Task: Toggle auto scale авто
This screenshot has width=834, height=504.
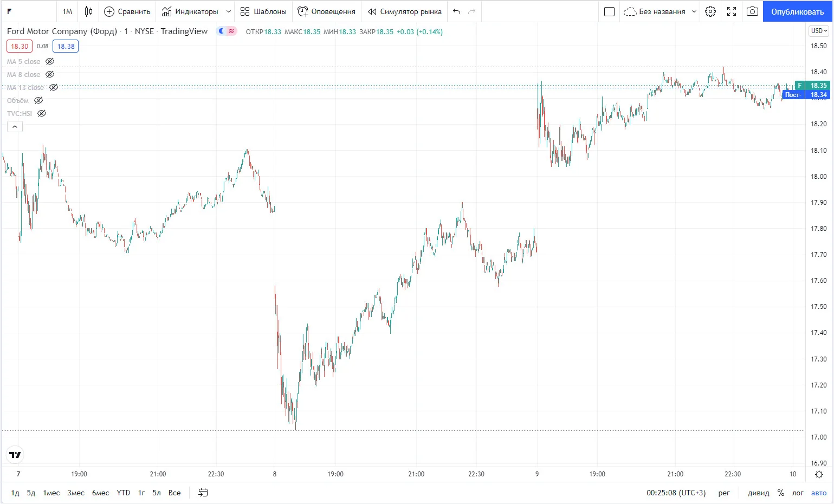Action: 819,493
